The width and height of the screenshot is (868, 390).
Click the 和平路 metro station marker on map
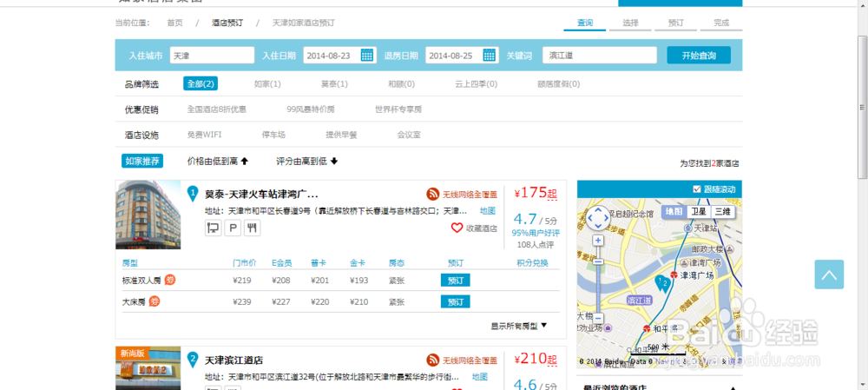(647, 328)
